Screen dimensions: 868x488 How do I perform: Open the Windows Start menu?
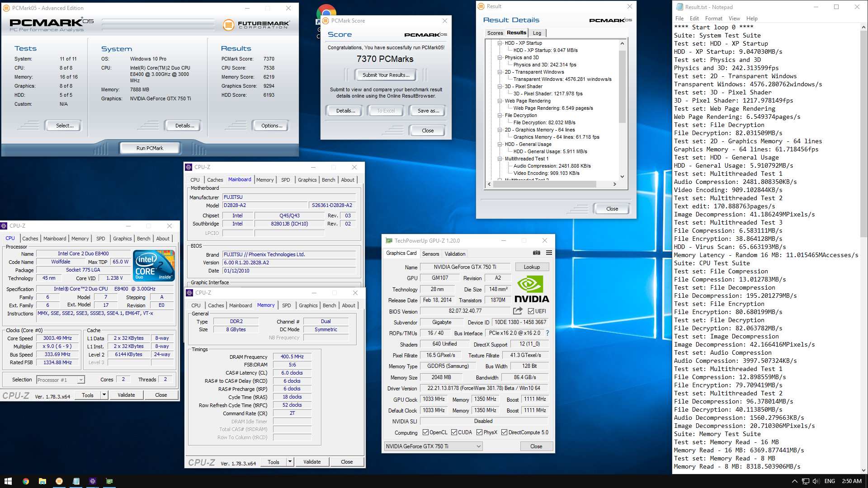[8, 481]
